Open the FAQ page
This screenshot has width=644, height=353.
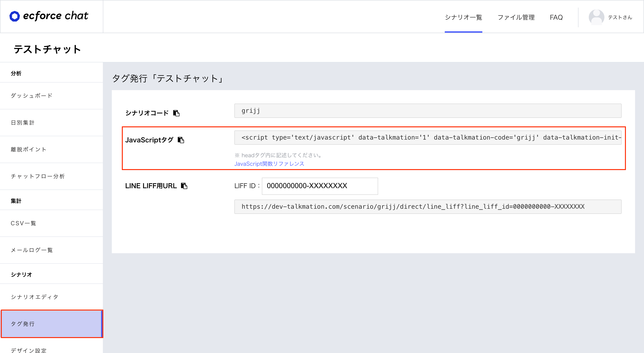point(556,17)
